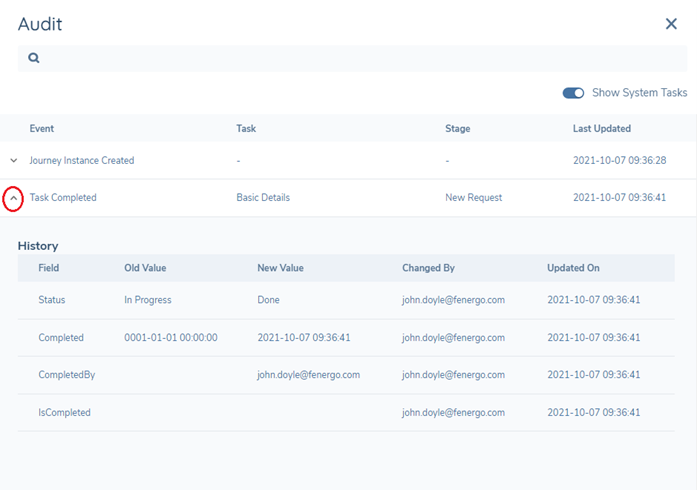The height and width of the screenshot is (490, 697).
Task: Select the Journey Instance Created event text
Action: [82, 160]
